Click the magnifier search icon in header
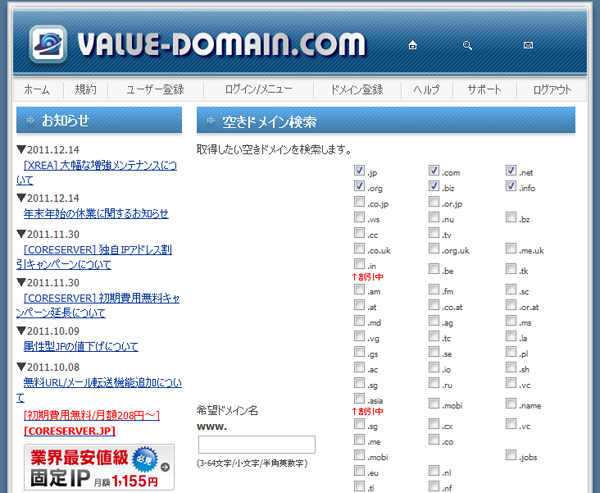The width and height of the screenshot is (600, 493). (x=467, y=45)
